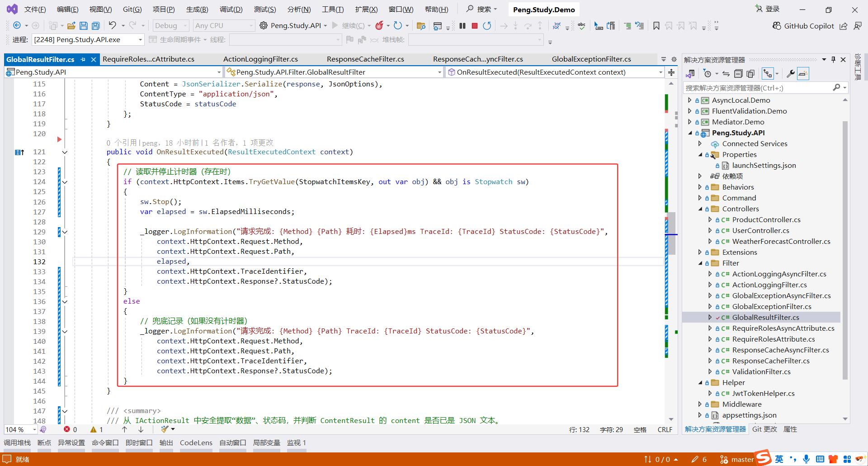
Task: Toggle a bookmark with the bookmark icon
Action: click(x=656, y=26)
